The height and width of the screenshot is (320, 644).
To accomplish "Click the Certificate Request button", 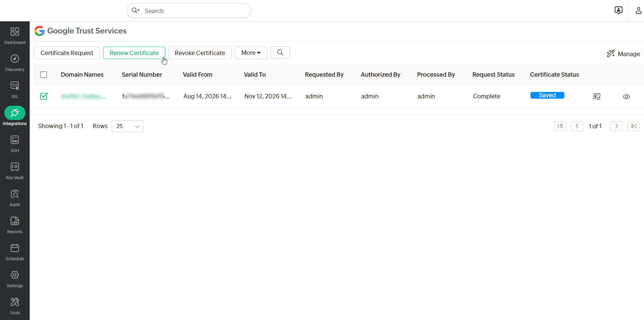I will [67, 53].
